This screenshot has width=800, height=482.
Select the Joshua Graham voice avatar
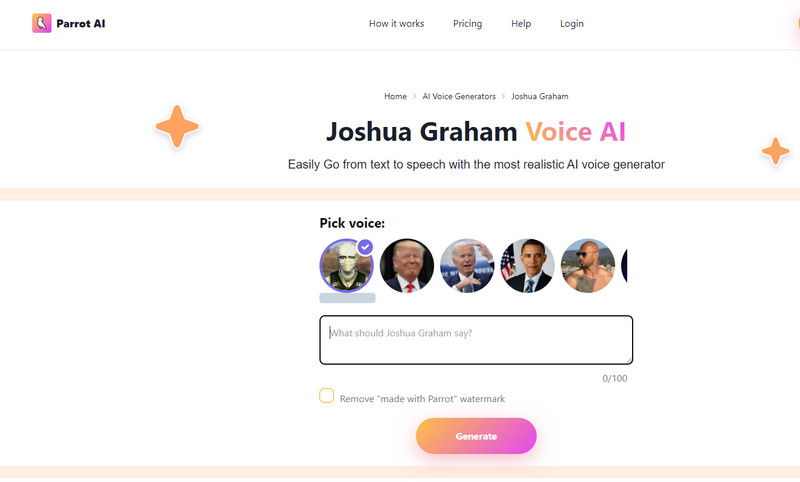(x=345, y=266)
